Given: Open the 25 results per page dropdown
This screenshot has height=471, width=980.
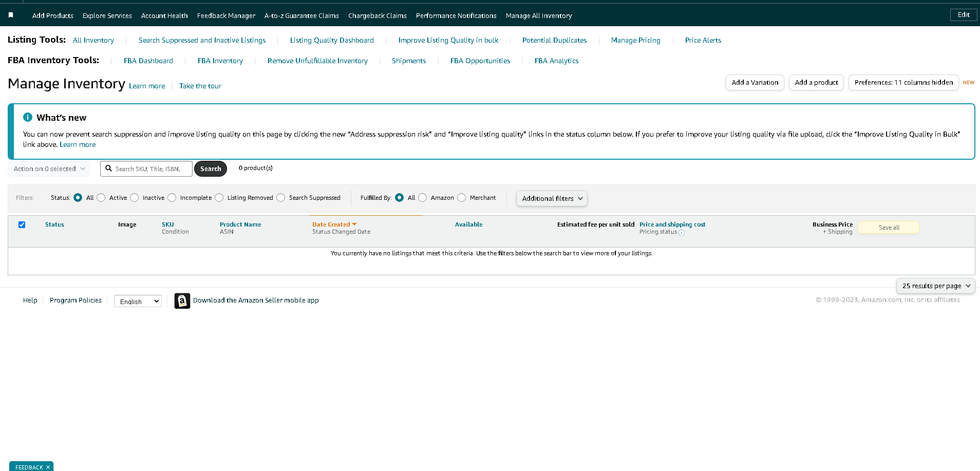Looking at the screenshot, I should pyautogui.click(x=935, y=286).
